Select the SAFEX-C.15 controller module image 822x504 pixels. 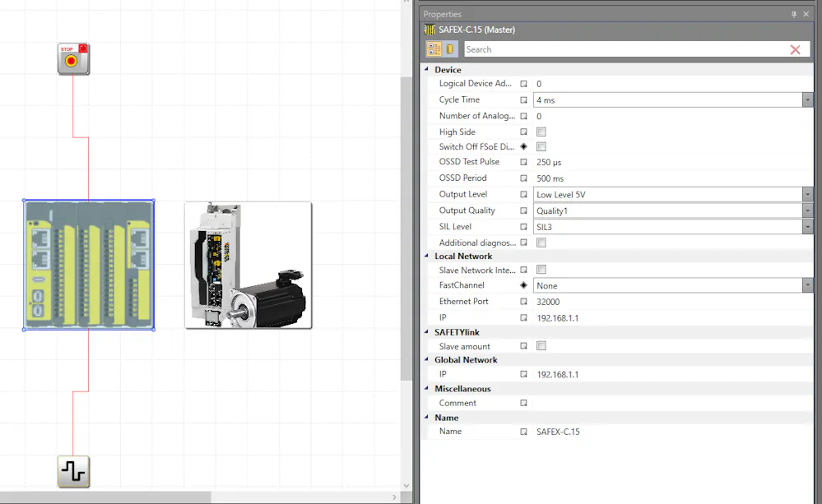click(x=89, y=265)
